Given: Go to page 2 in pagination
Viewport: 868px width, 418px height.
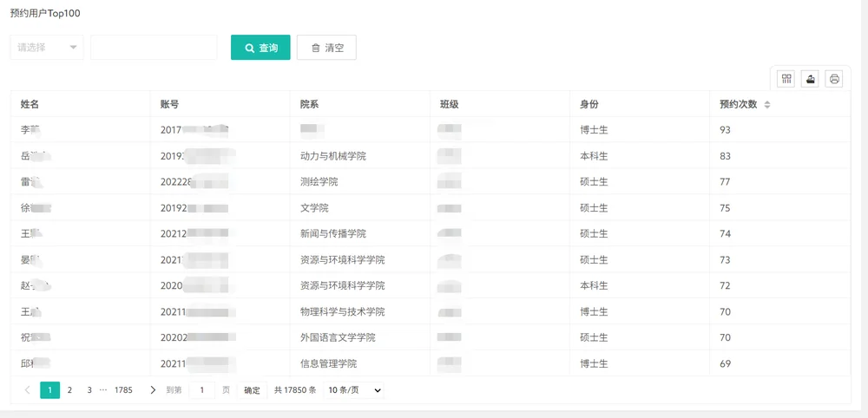Looking at the screenshot, I should pyautogui.click(x=69, y=389).
